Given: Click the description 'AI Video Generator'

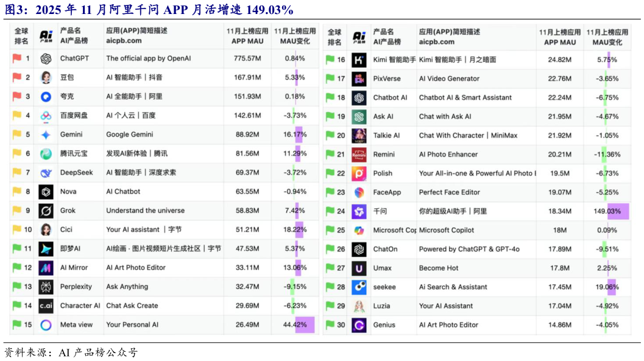Looking at the screenshot, I should 449,79.
